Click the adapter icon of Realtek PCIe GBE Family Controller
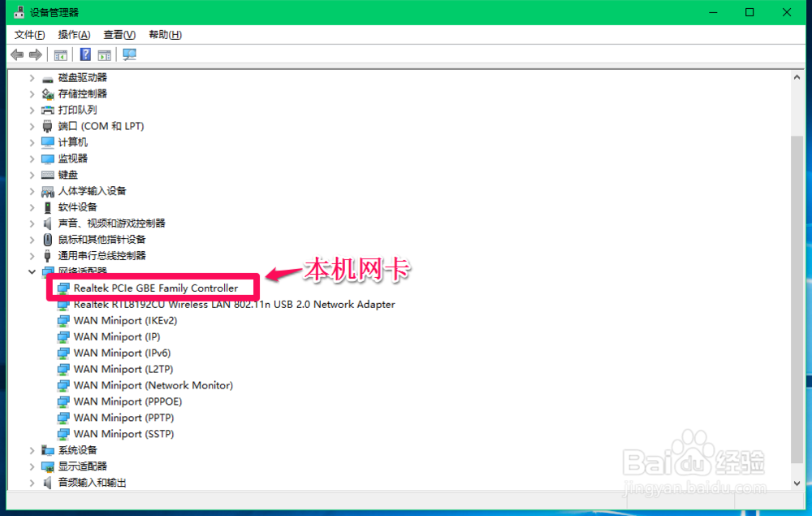This screenshot has height=516, width=812. pos(63,288)
